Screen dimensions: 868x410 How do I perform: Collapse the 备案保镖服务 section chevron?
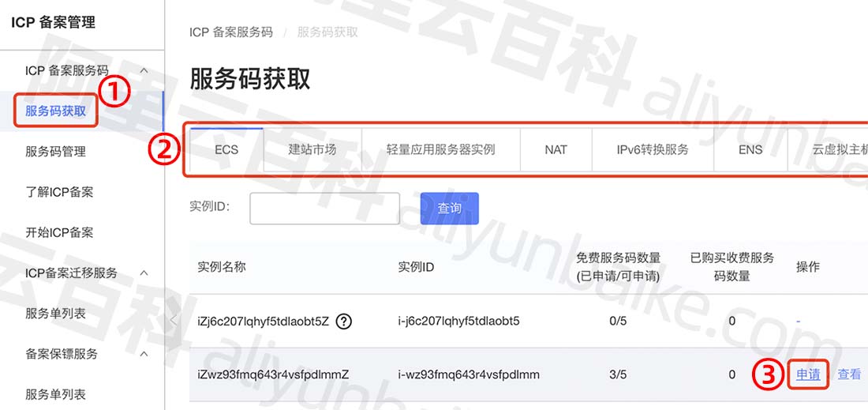(144, 353)
